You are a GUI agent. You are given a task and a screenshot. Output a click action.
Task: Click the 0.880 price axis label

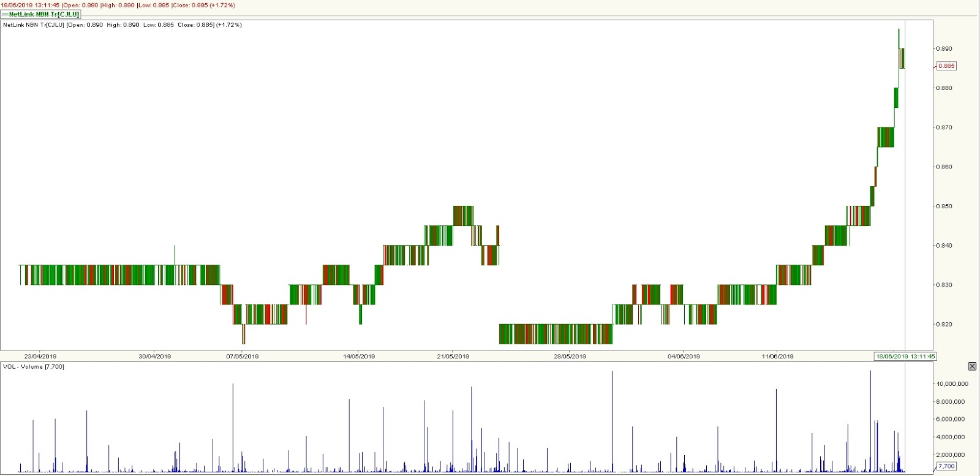[944, 88]
